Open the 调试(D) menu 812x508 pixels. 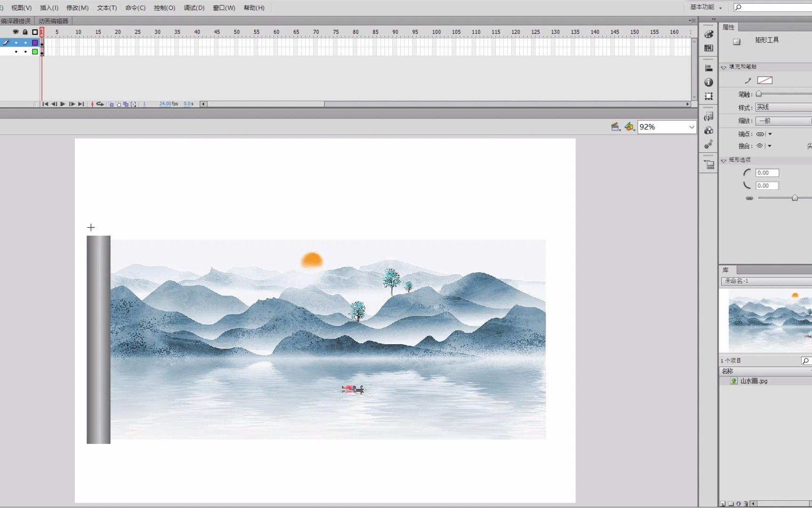coord(194,8)
